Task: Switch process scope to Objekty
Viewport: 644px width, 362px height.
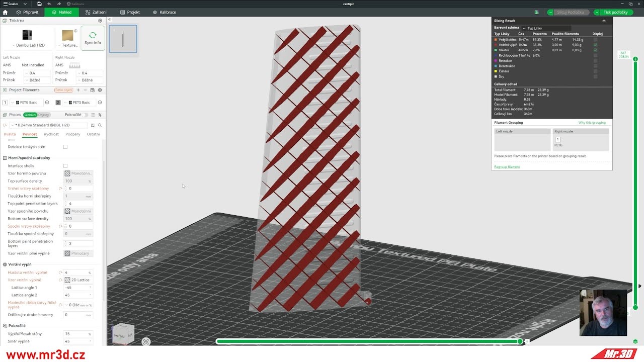Action: [x=44, y=115]
